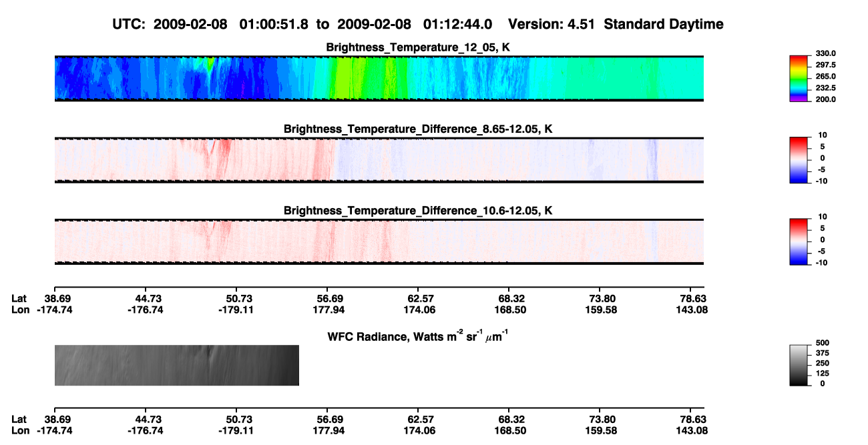
Task: Click latitude 78.63 on the axis below the 10.6-12.05 panel
Action: pos(692,298)
